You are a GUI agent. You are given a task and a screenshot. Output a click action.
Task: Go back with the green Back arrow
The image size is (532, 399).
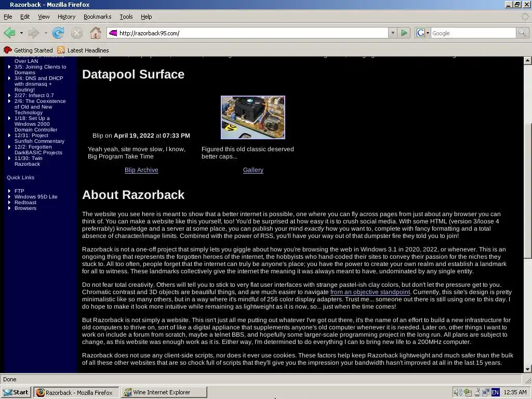tap(9, 33)
